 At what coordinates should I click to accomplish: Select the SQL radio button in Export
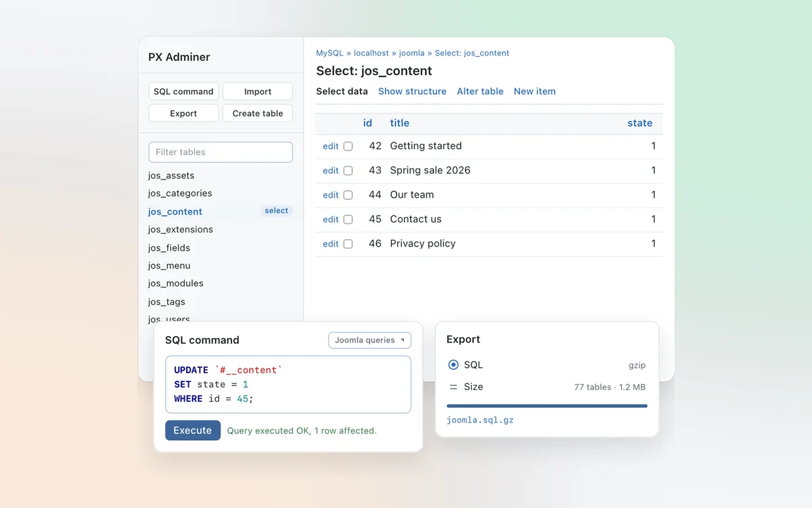(453, 365)
